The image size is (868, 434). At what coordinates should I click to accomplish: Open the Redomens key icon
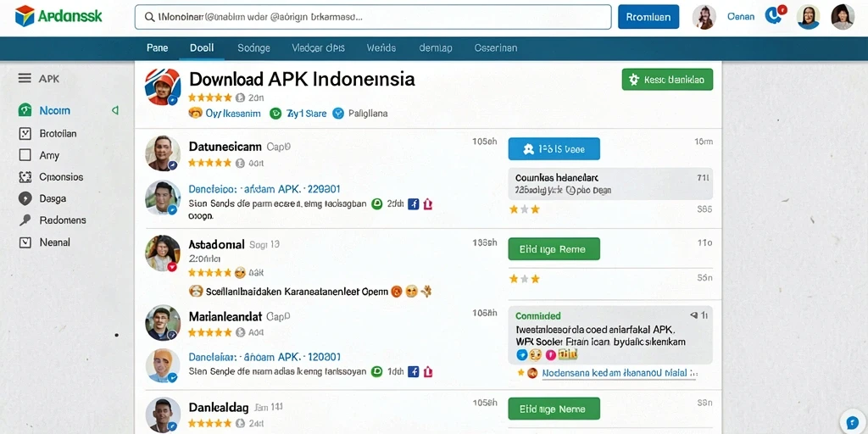click(25, 220)
